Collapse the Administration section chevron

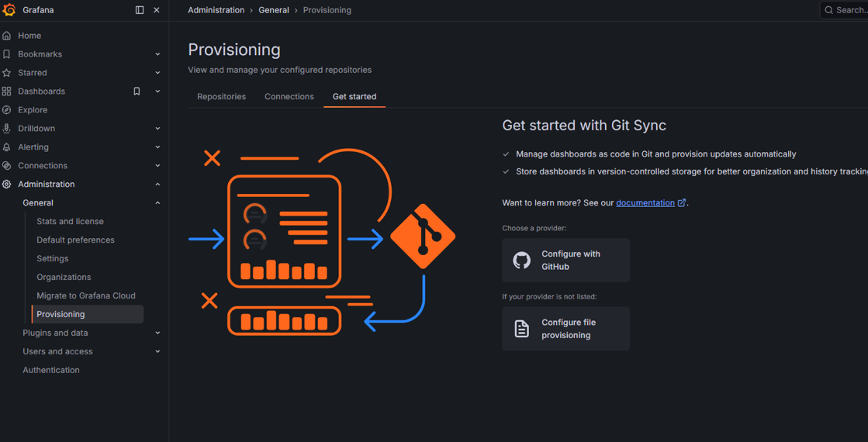[x=157, y=185]
